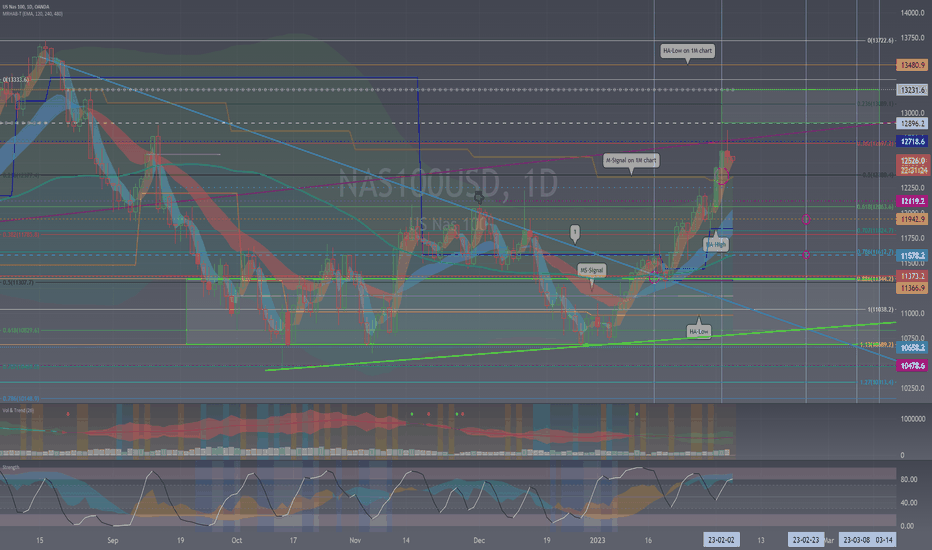
Task: Click the 03-14 date marker
Action: 884,540
